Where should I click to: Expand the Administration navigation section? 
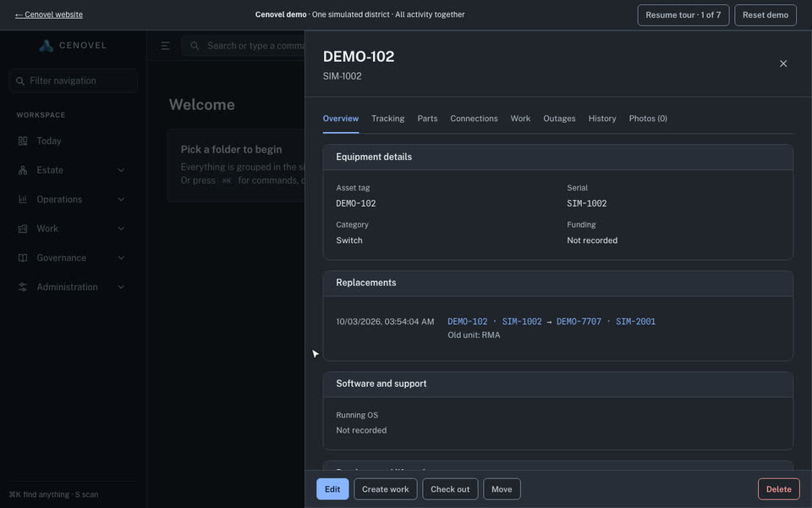pos(121,287)
